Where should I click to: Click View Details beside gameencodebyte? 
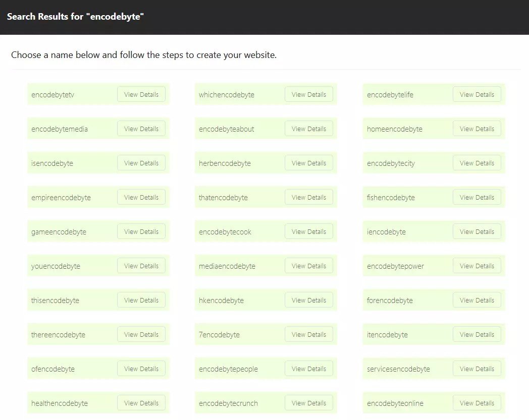click(141, 231)
